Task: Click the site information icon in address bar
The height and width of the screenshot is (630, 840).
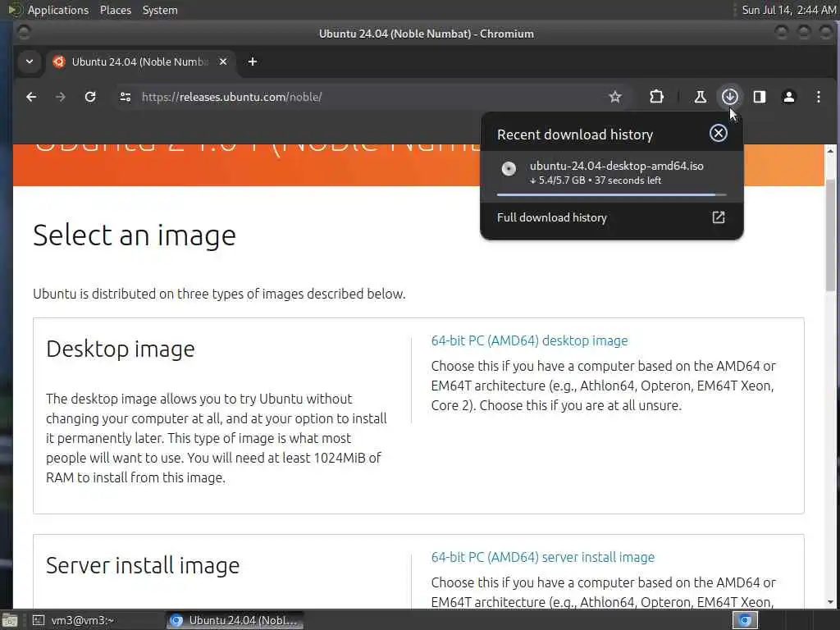Action: (126, 97)
